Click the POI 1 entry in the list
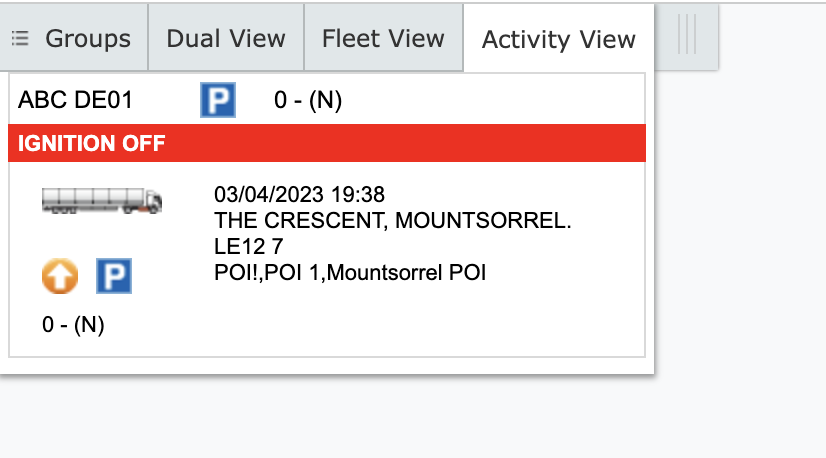Image resolution: width=826 pixels, height=458 pixels. (291, 272)
